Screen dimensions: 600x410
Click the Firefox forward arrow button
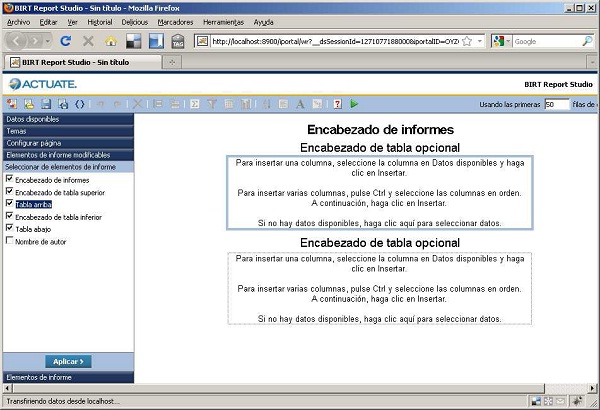pos(35,41)
